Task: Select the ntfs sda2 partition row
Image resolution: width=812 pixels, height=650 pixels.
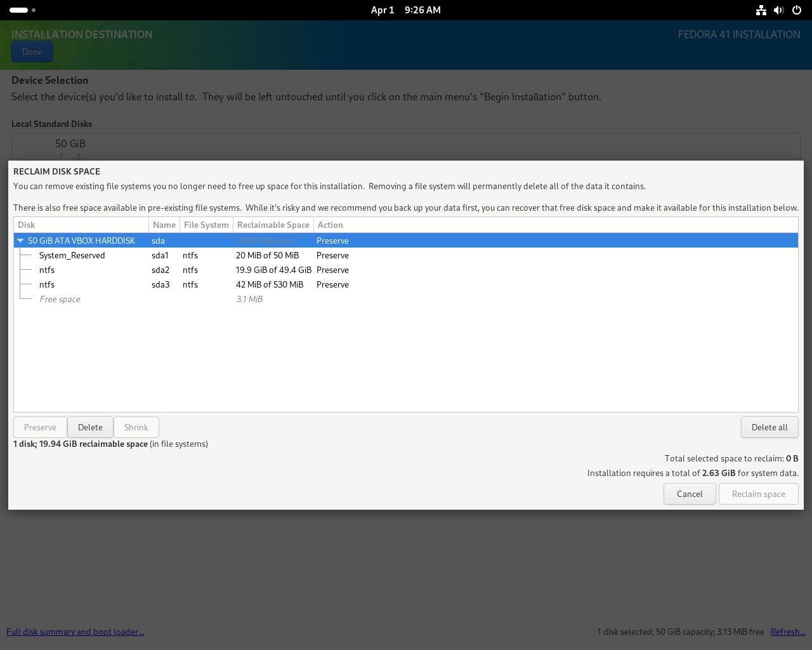Action: [406, 270]
